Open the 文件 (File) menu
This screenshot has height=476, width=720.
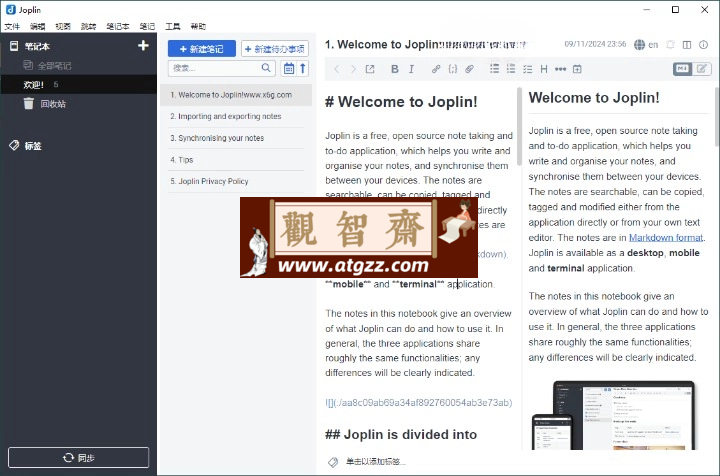pos(12,27)
